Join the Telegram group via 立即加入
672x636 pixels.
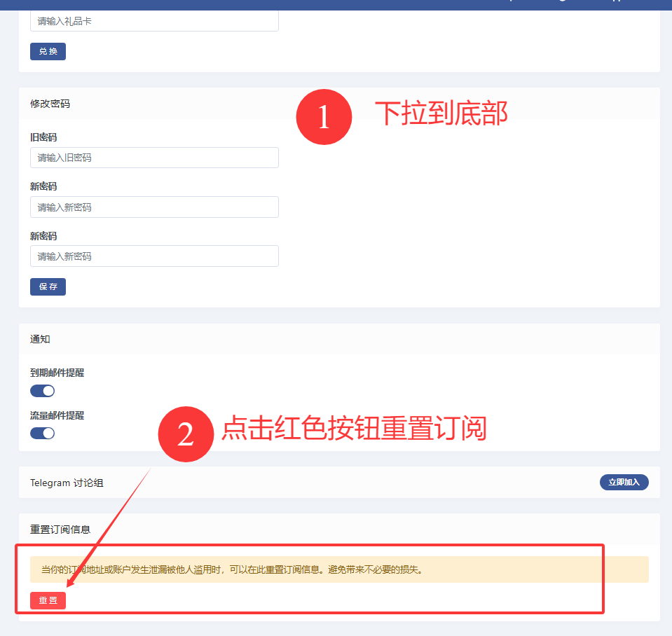tap(624, 482)
